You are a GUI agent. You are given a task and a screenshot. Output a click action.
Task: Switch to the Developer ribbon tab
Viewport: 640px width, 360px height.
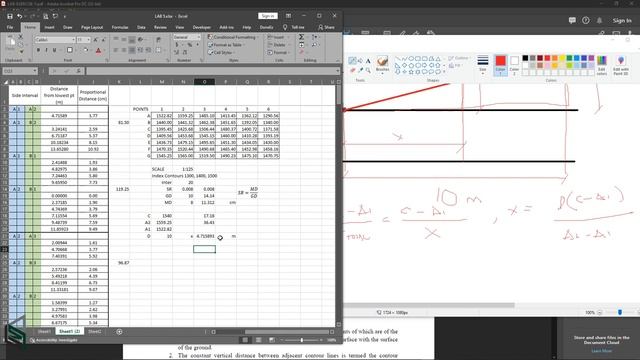pyautogui.click(x=202, y=27)
